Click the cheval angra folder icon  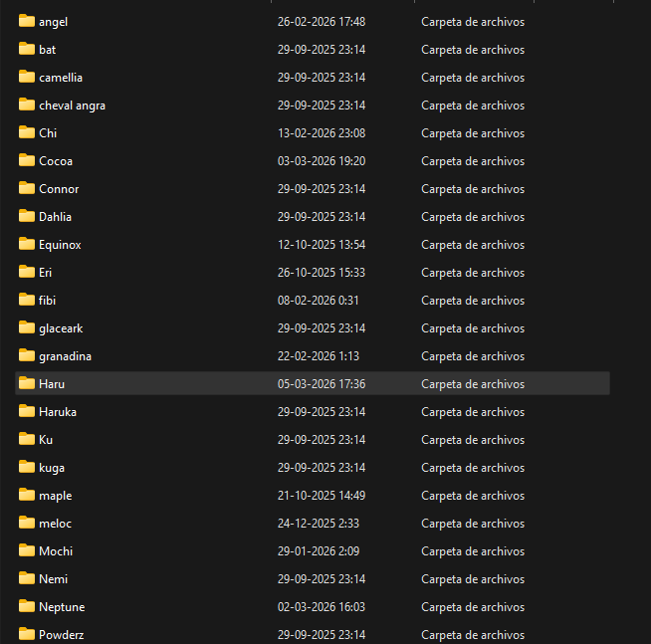[x=27, y=105]
